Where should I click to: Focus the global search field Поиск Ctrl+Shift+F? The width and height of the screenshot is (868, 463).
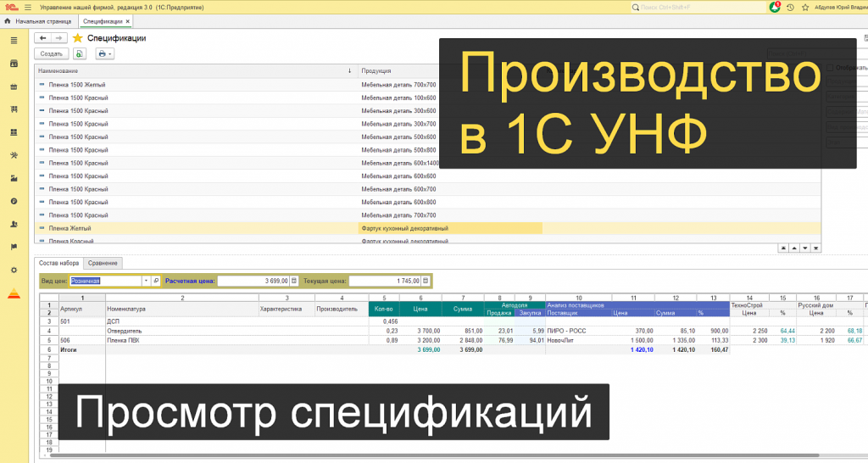pyautogui.click(x=698, y=7)
